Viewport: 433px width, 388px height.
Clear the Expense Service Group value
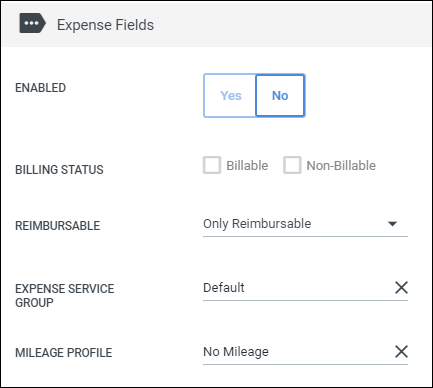pyautogui.click(x=401, y=287)
